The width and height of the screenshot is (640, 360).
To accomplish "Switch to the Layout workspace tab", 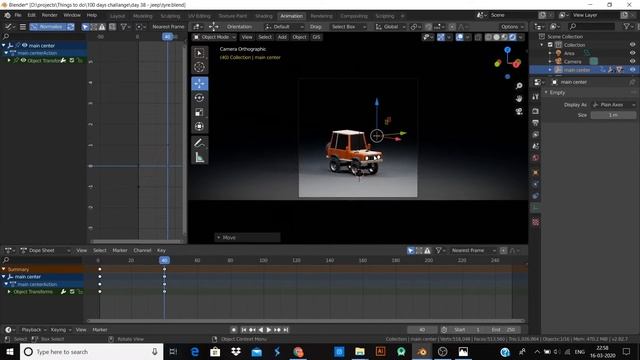I will [x=118, y=16].
